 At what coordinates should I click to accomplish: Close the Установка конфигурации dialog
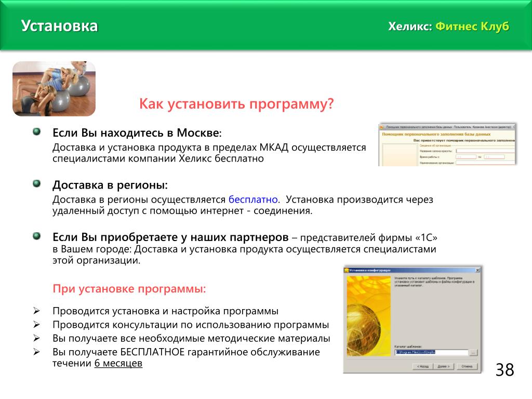point(477,270)
